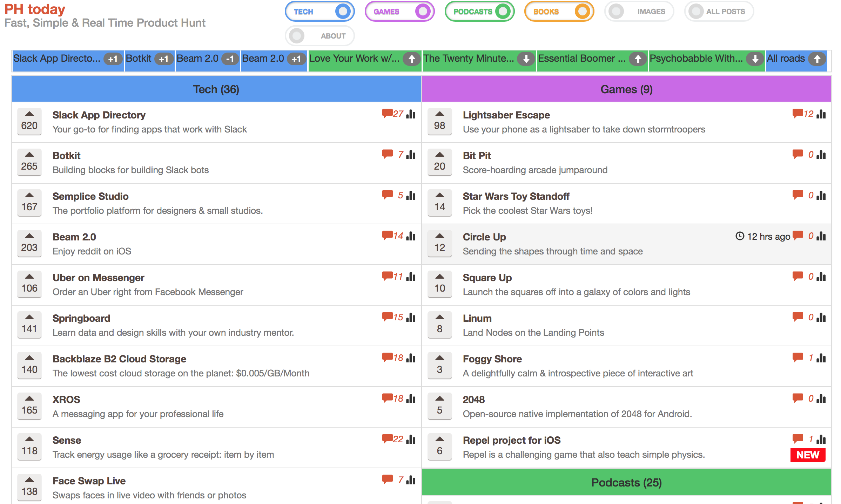Open Beam 2.0 post title
841x504 pixels.
pos(74,237)
